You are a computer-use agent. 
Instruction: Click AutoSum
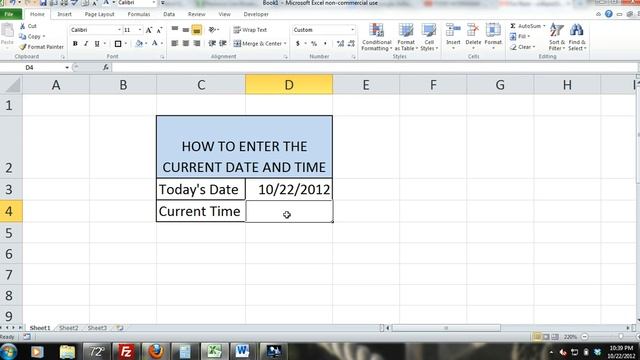point(527,26)
